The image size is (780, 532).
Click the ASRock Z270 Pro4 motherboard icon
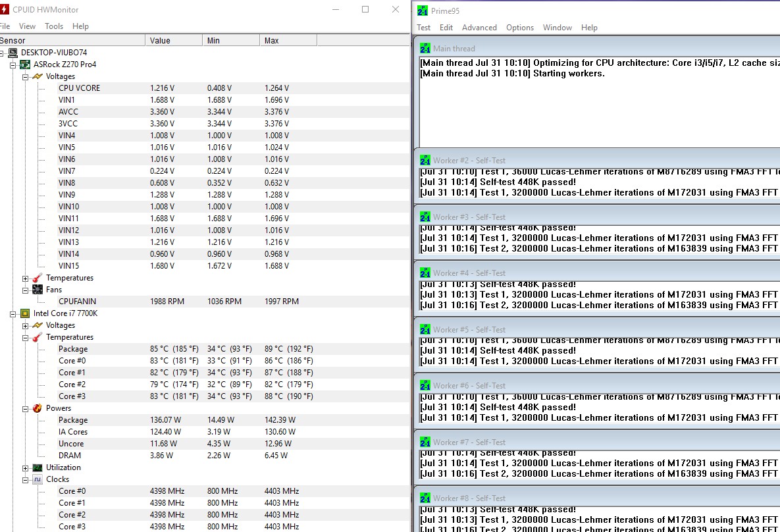tap(25, 65)
